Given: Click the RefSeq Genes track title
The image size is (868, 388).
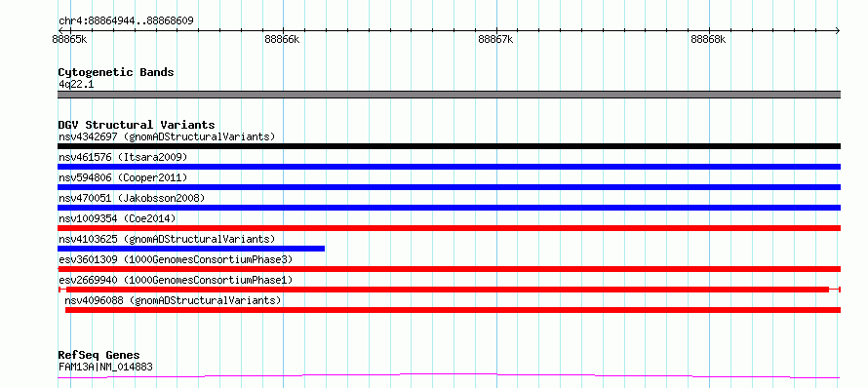Looking at the screenshot, I should pyautogui.click(x=99, y=356).
